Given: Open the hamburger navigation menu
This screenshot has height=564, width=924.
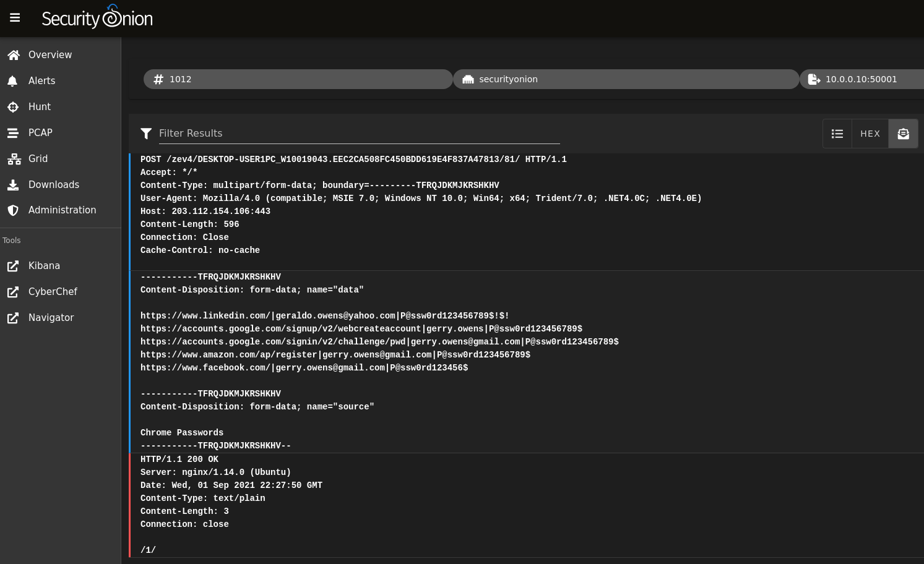Looking at the screenshot, I should point(15,18).
